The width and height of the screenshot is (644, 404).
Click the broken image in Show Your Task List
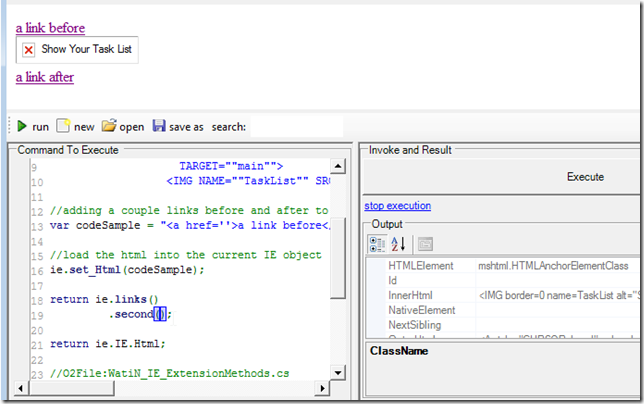click(x=29, y=49)
